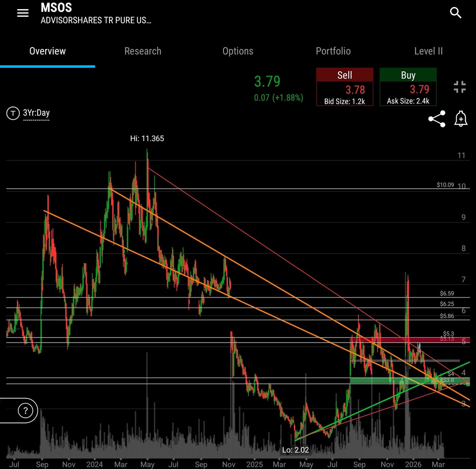Image resolution: width=476 pixels, height=469 pixels.
Task: Tap the circled T chart-type icon
Action: coord(13,113)
